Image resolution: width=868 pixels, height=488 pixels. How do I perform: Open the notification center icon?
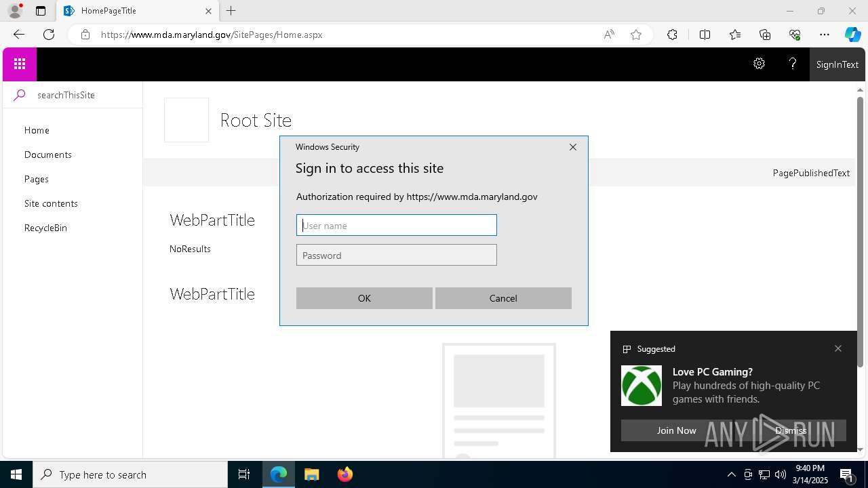click(x=848, y=476)
